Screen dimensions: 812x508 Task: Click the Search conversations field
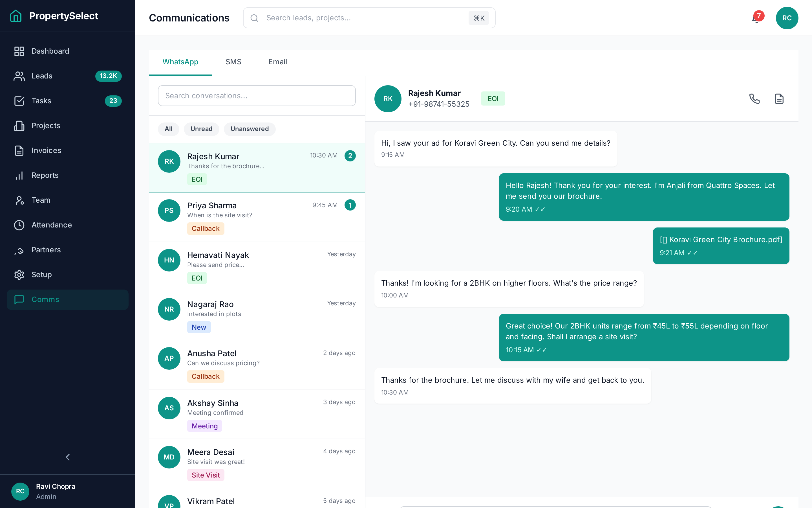[x=257, y=96]
